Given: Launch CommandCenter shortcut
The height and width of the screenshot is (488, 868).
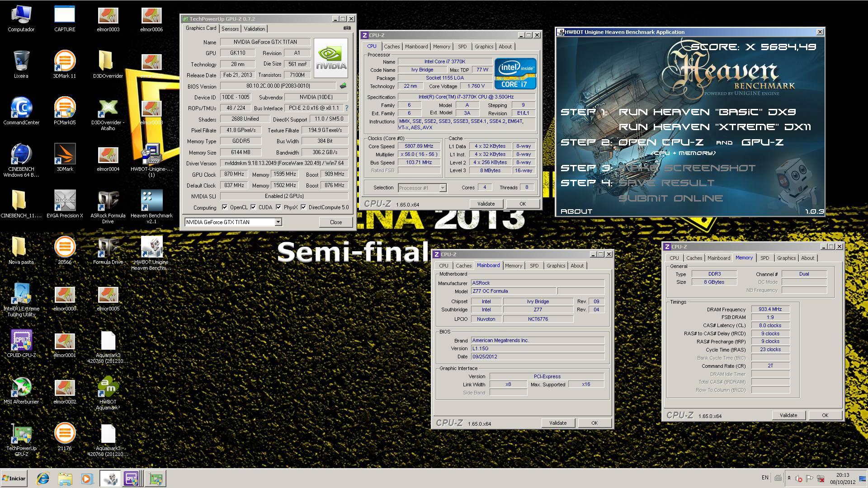Looking at the screenshot, I should click(x=21, y=111).
